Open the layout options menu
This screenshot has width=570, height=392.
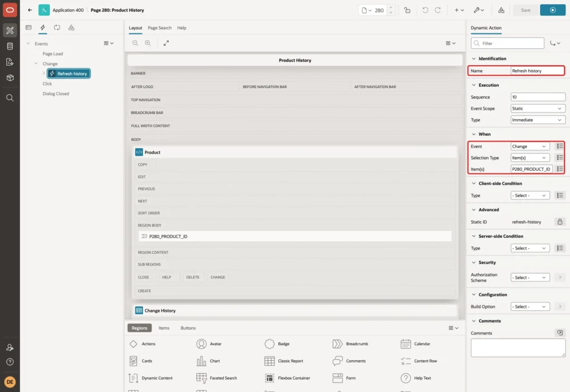tap(450, 43)
